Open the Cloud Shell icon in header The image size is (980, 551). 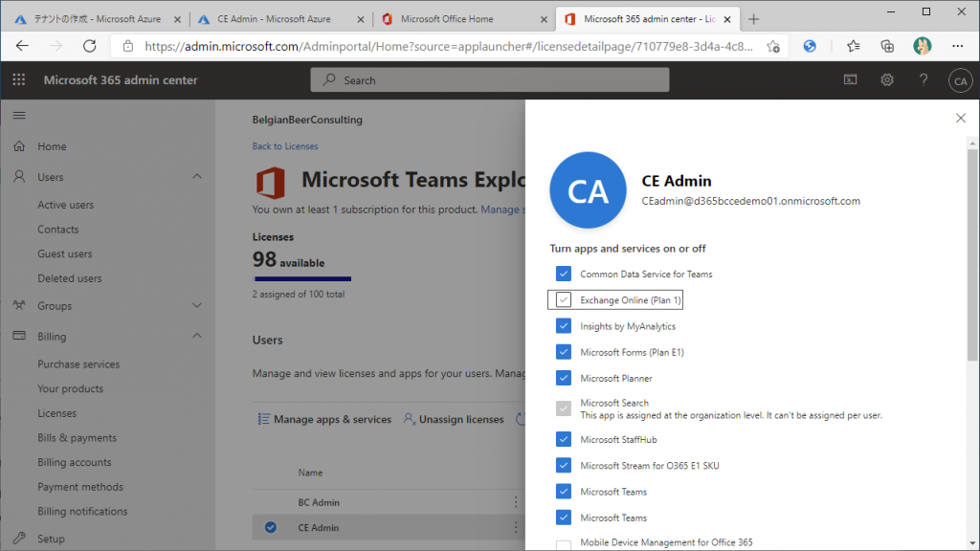pyautogui.click(x=851, y=80)
